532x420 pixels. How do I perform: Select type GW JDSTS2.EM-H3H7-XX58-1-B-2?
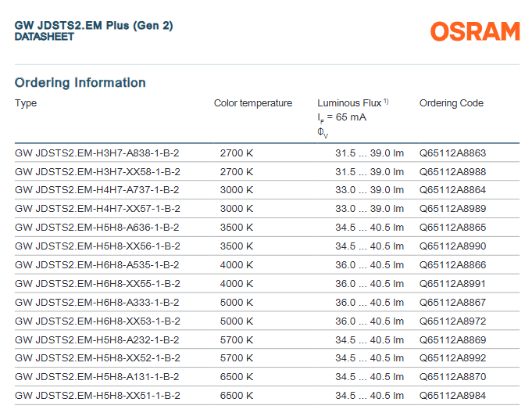[x=98, y=171]
